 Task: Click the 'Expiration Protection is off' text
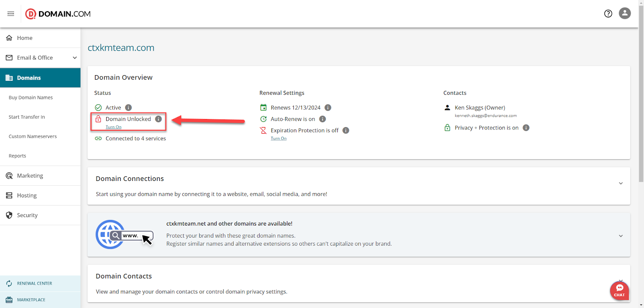(x=305, y=130)
